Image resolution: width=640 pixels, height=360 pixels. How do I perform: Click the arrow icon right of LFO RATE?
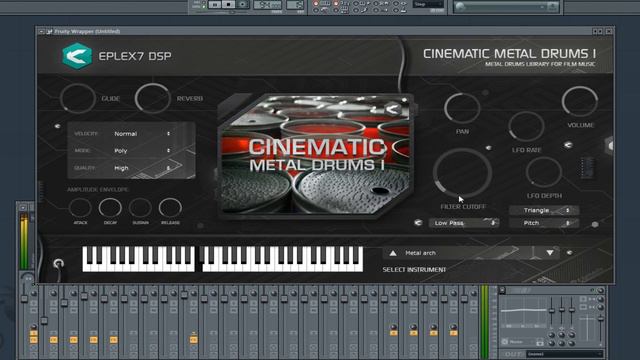coord(568,145)
